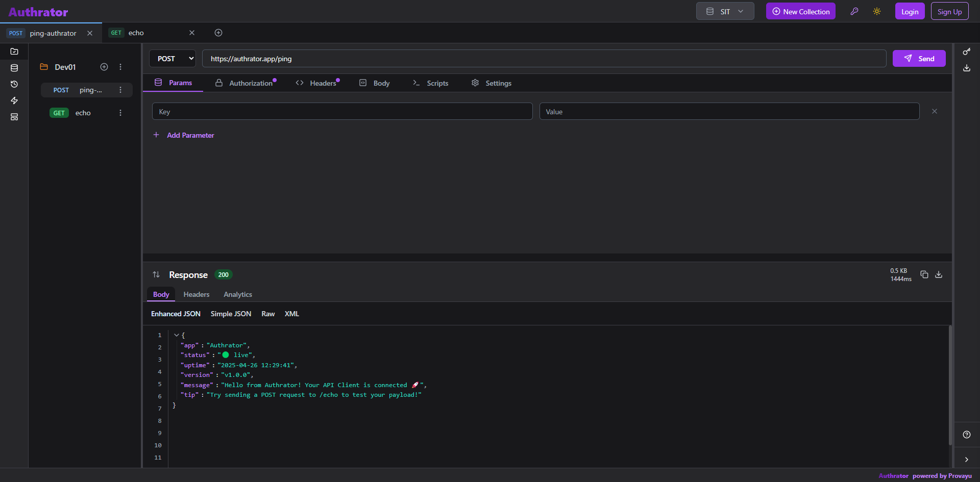Select the response Body tab
Image resolution: width=980 pixels, height=482 pixels.
coord(161,294)
